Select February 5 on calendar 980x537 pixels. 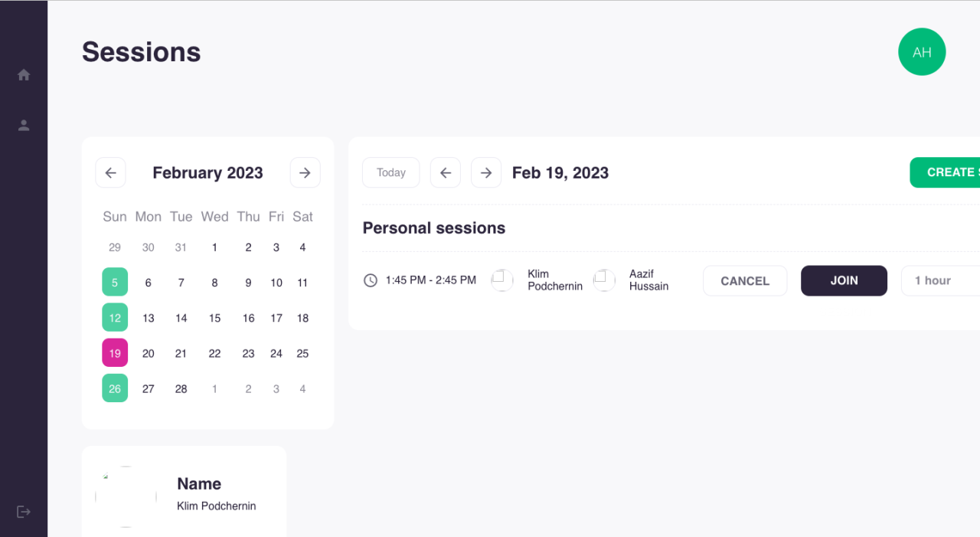(x=115, y=283)
